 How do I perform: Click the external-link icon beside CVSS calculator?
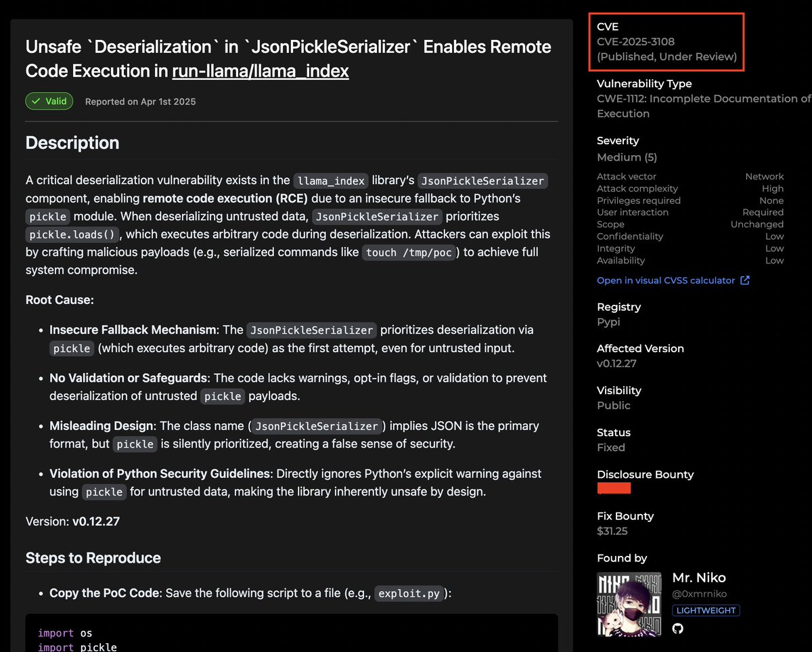(745, 280)
